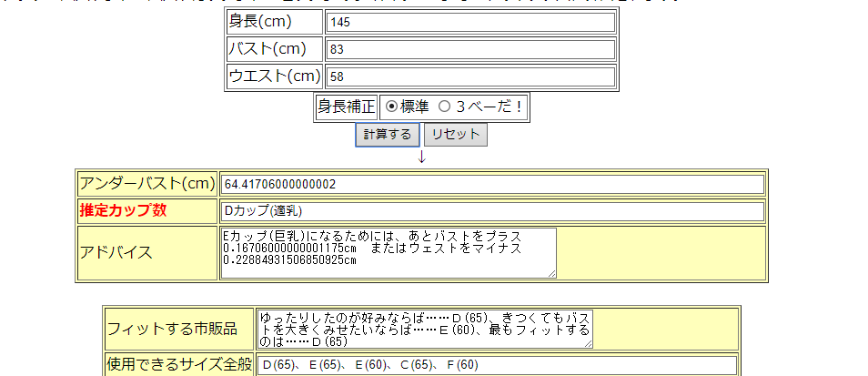Screen dimensions: 868x376
Task: Click the 推定カップ数 result field
Action: (491, 211)
